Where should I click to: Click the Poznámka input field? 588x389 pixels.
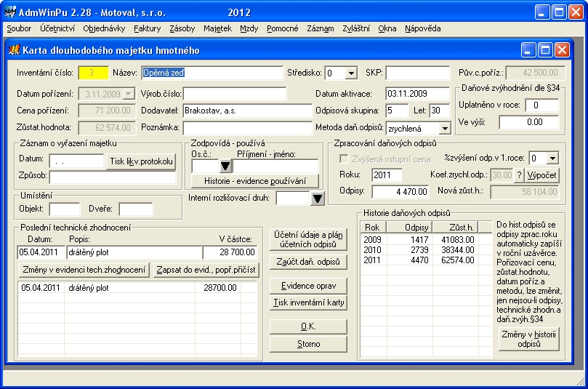tap(248, 127)
